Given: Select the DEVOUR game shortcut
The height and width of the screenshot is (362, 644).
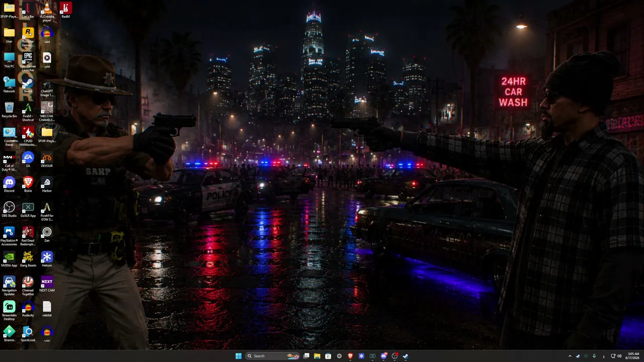Looking at the screenshot, I should pos(47,160).
